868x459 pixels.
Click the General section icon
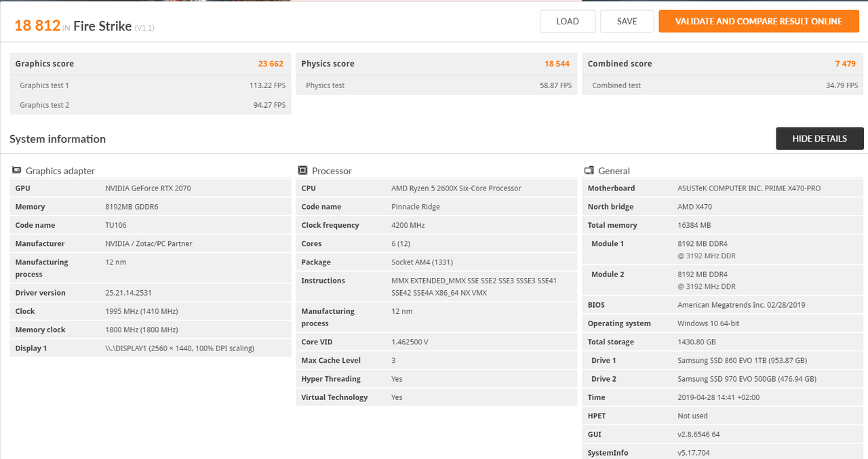point(589,171)
